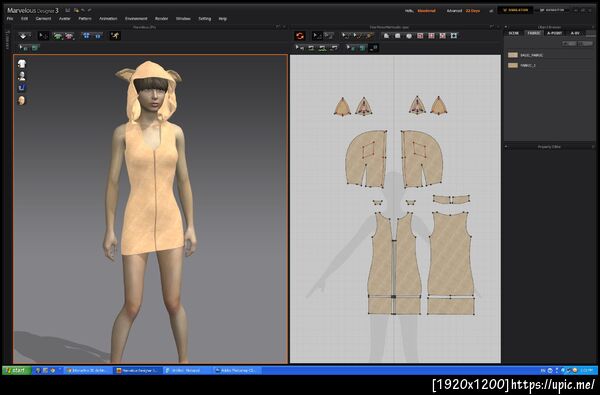Switch to Notepad taskbar window
The image size is (600, 395).
[x=187, y=371]
